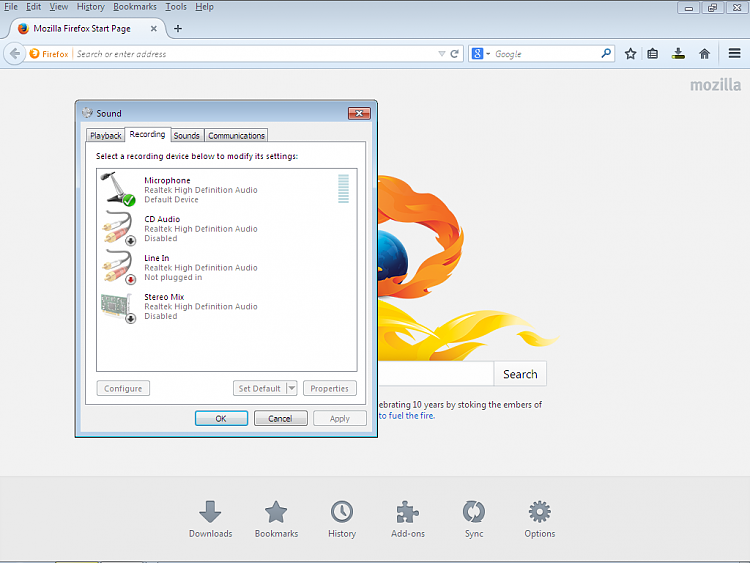This screenshot has width=750, height=563.
Task: Open the File menu
Action: [11, 7]
